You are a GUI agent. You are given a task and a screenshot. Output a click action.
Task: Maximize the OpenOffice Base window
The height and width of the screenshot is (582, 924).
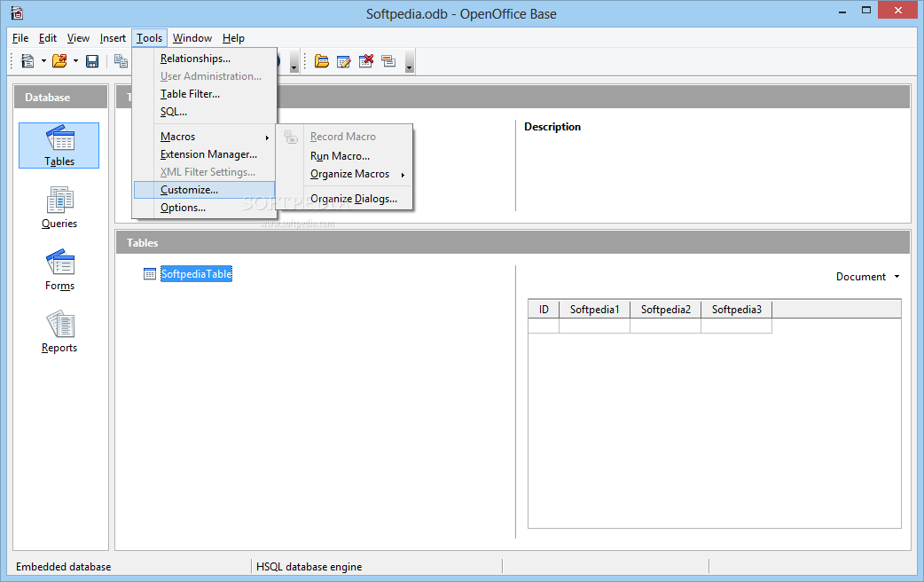click(x=866, y=11)
